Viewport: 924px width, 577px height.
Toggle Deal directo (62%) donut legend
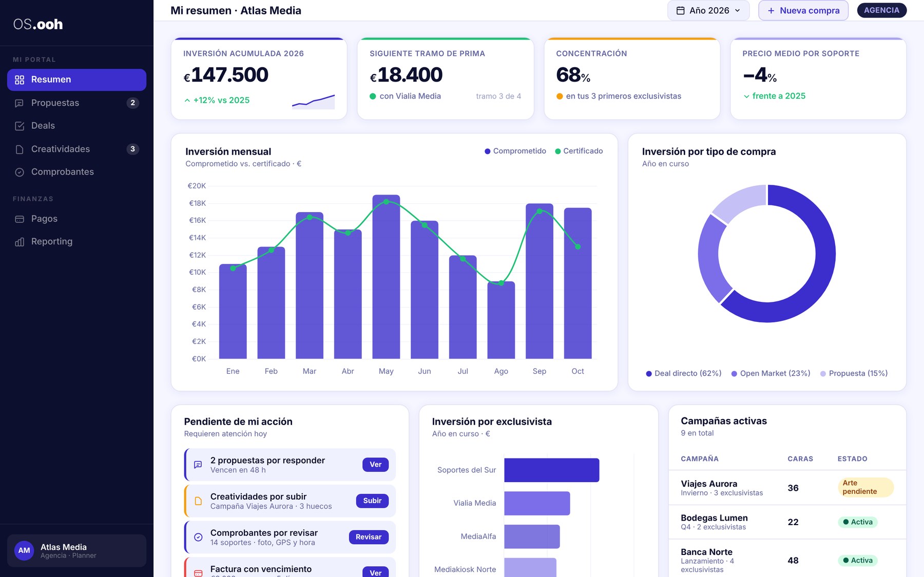[x=683, y=373]
